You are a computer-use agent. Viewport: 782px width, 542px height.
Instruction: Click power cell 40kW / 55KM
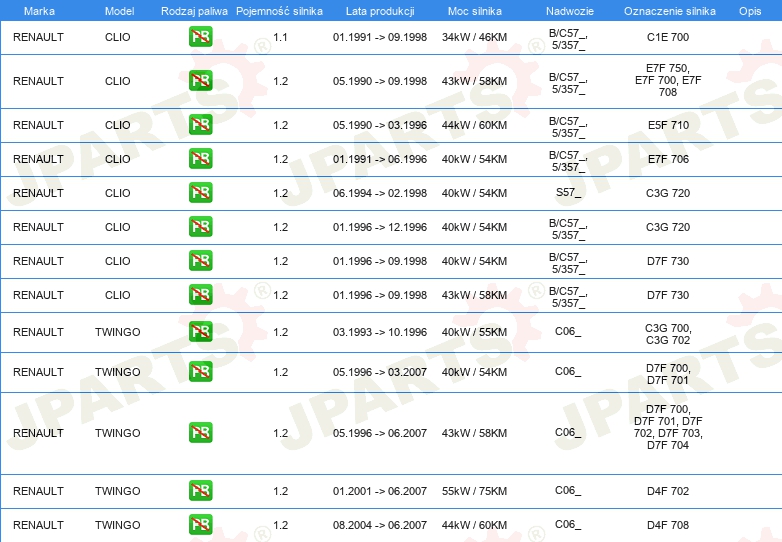474,332
